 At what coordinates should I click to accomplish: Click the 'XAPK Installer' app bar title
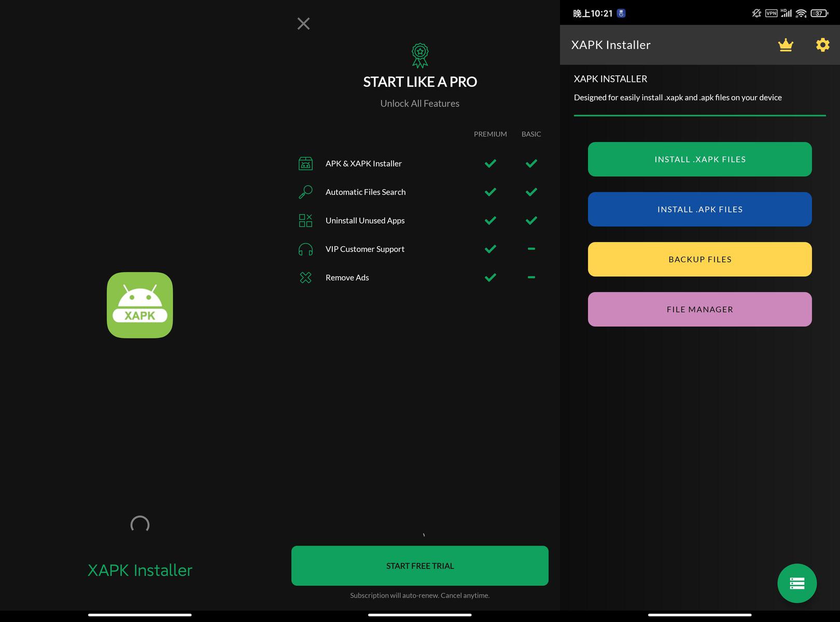611,45
